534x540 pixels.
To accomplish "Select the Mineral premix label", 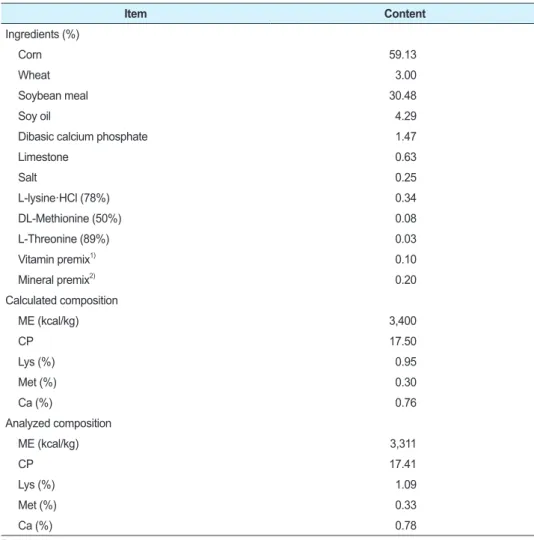I will 57,280.
